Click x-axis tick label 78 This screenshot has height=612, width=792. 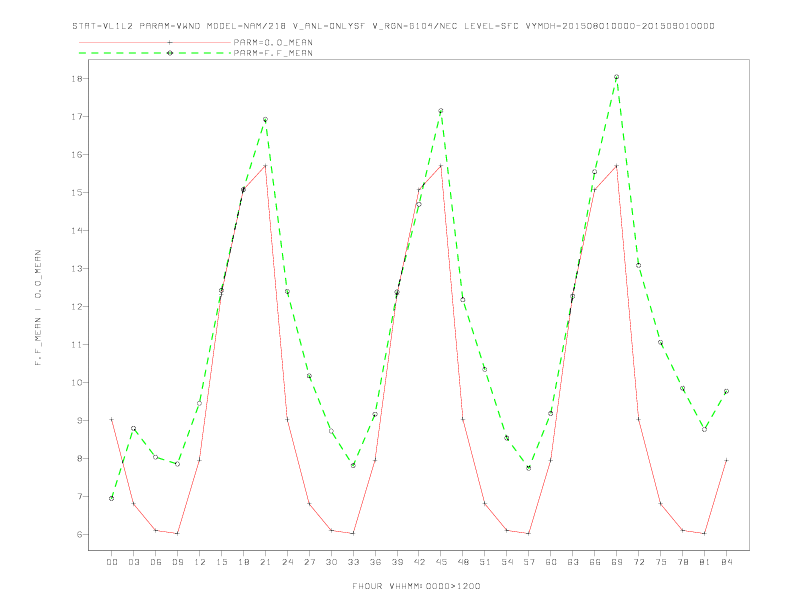click(682, 562)
